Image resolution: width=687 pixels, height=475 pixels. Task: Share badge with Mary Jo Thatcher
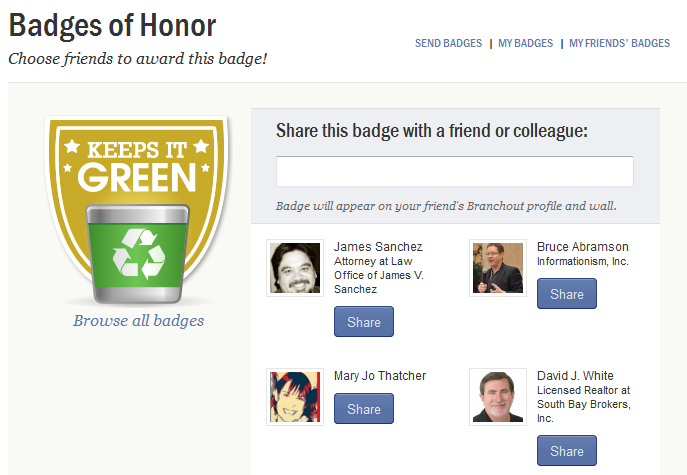point(364,408)
